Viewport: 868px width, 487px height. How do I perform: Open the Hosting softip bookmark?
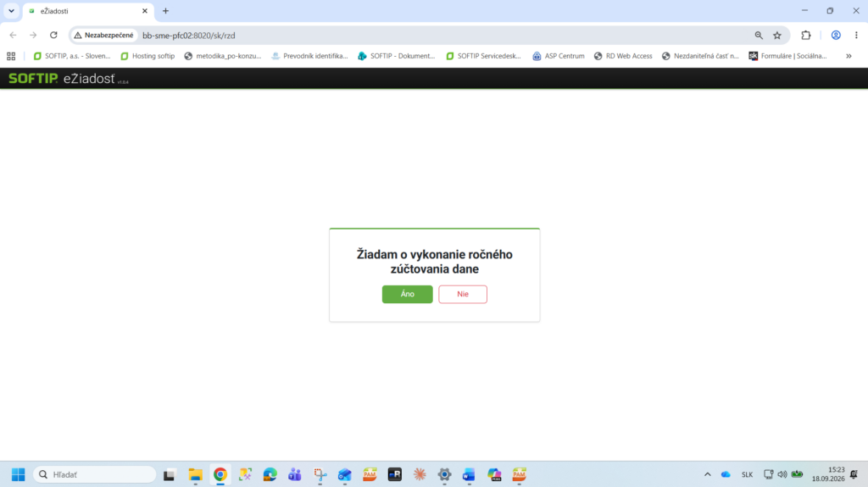click(x=147, y=56)
